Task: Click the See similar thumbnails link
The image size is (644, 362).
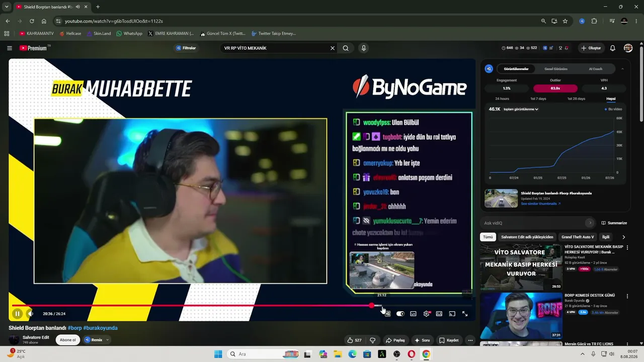Action: point(540,204)
